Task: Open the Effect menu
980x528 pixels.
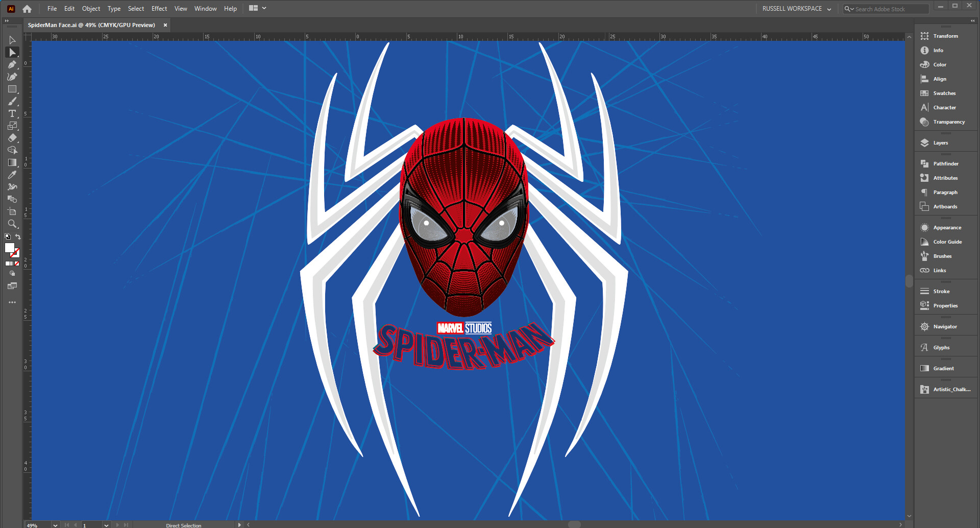Action: pos(159,8)
